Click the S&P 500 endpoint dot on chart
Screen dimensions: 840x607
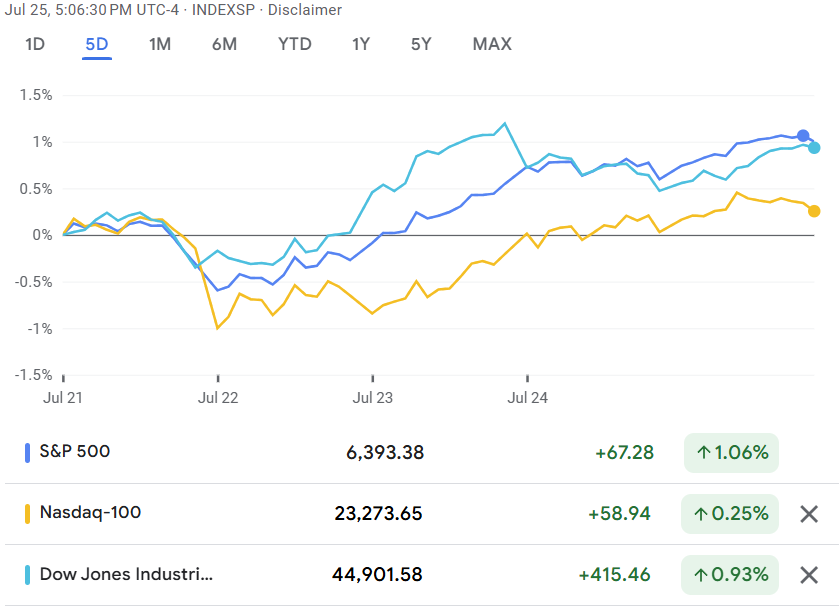click(x=803, y=136)
